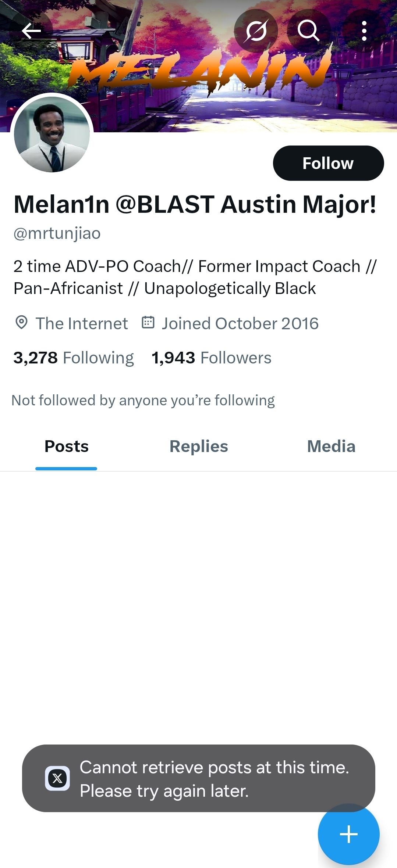Tap the X logo in toast
Screen dimensions: 397x868
tap(57, 778)
